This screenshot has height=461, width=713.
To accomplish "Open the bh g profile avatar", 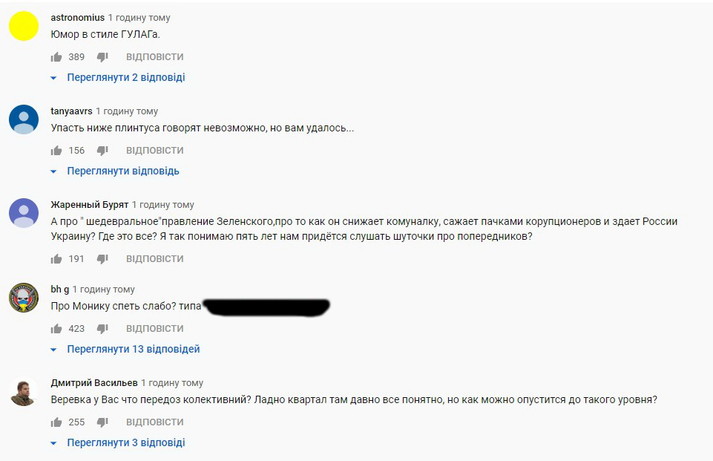I will [23, 297].
